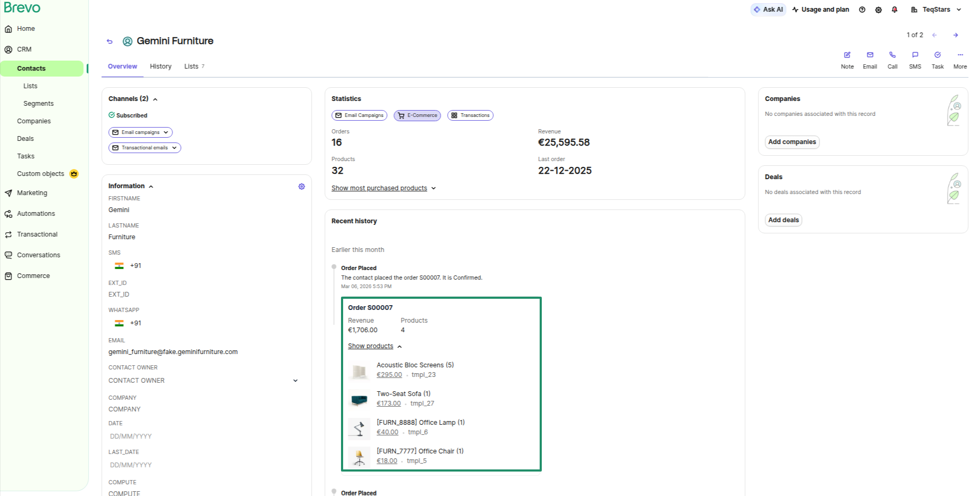Screen dimensions: 980x496
Task: Open Email campaigns channel dropdown
Action: tap(140, 132)
